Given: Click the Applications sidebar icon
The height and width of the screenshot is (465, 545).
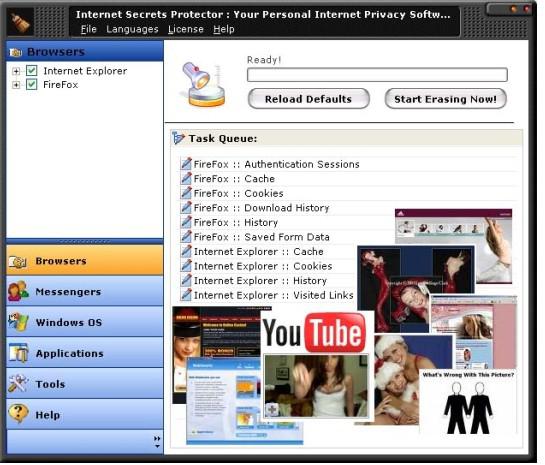Looking at the screenshot, I should pyautogui.click(x=18, y=353).
